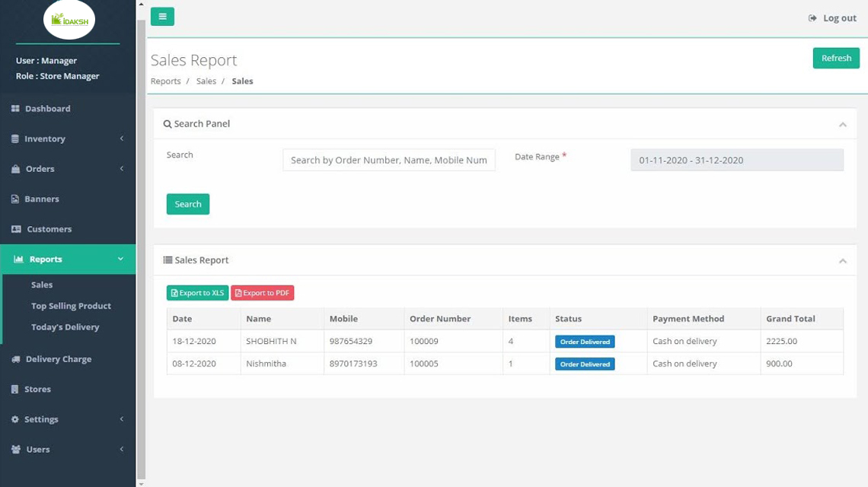Select Sales under Reports
Screen dimensions: 868x487
(x=42, y=285)
